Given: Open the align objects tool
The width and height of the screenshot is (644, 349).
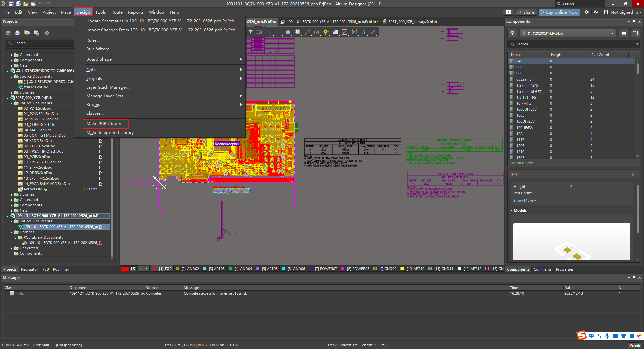Looking at the screenshot, I should (288, 32).
